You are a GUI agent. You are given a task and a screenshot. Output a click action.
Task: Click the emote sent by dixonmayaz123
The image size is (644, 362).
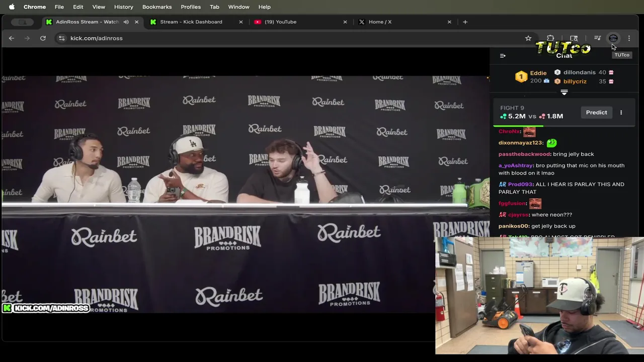(x=551, y=143)
